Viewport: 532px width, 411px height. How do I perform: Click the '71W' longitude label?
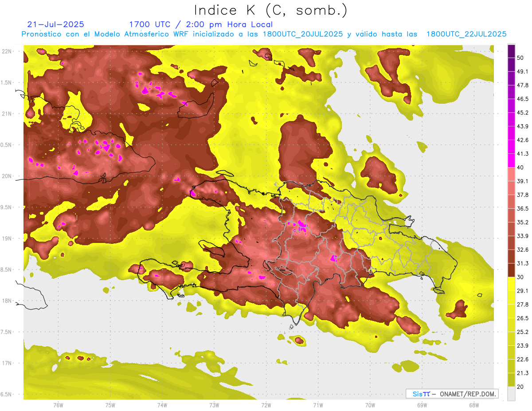[x=318, y=405]
